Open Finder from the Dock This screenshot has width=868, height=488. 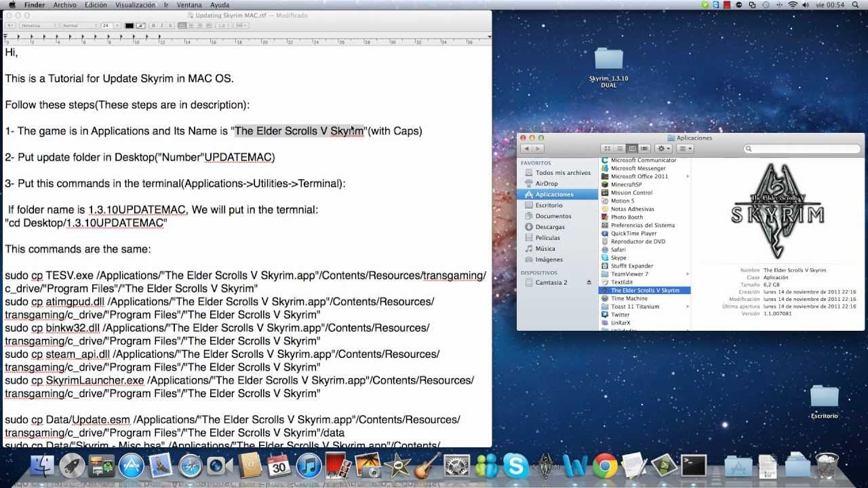click(43, 466)
